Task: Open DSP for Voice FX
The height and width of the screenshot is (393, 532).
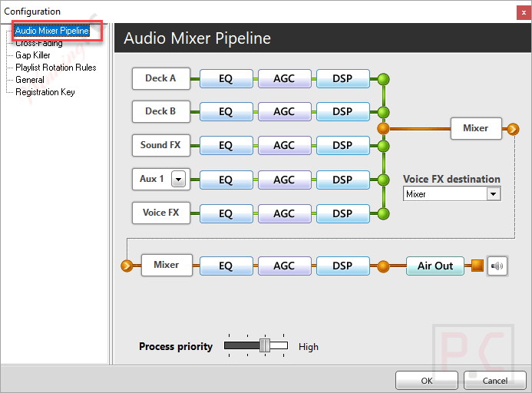Action: (x=342, y=214)
